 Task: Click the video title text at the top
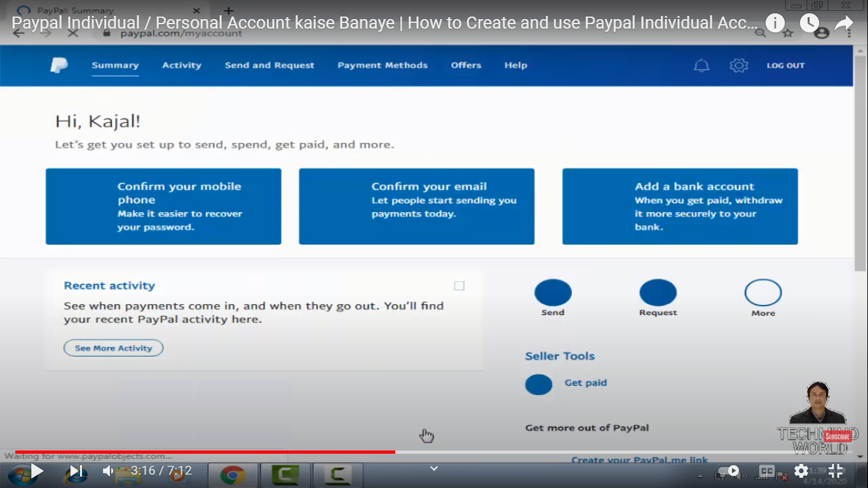385,24
